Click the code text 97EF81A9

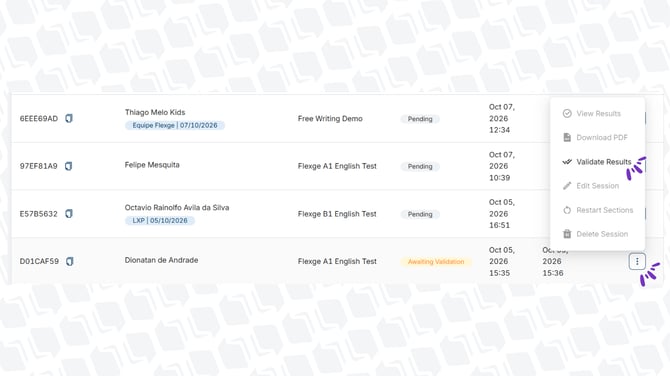[38, 166]
